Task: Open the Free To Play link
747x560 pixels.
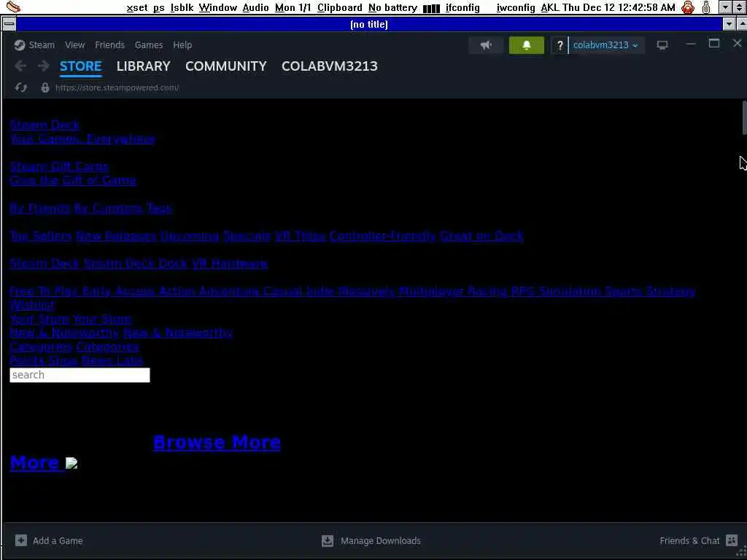Action: 43,291
